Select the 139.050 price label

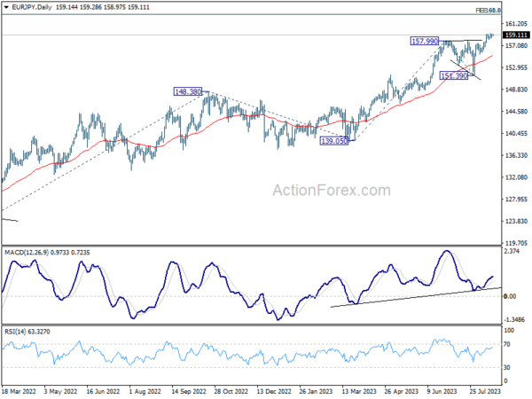pos(334,141)
